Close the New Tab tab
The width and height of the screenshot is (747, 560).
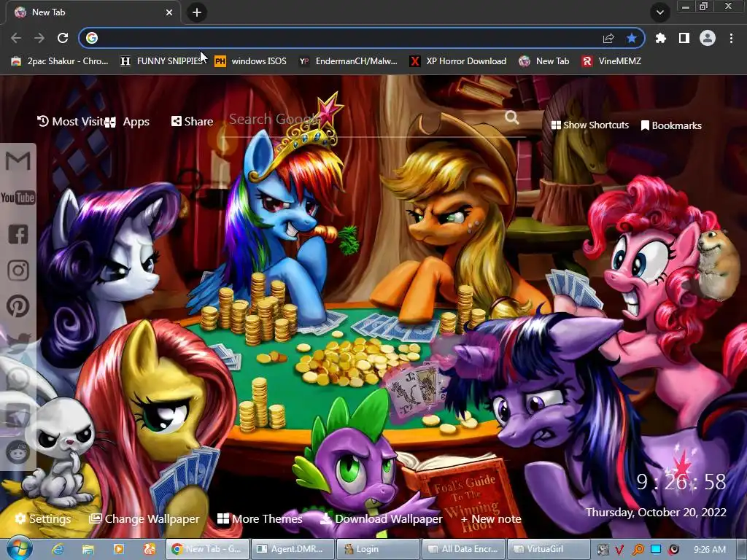click(x=169, y=12)
